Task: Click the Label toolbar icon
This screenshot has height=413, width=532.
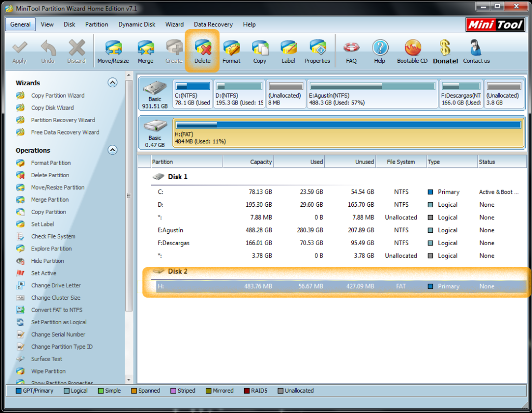Action: [x=288, y=51]
